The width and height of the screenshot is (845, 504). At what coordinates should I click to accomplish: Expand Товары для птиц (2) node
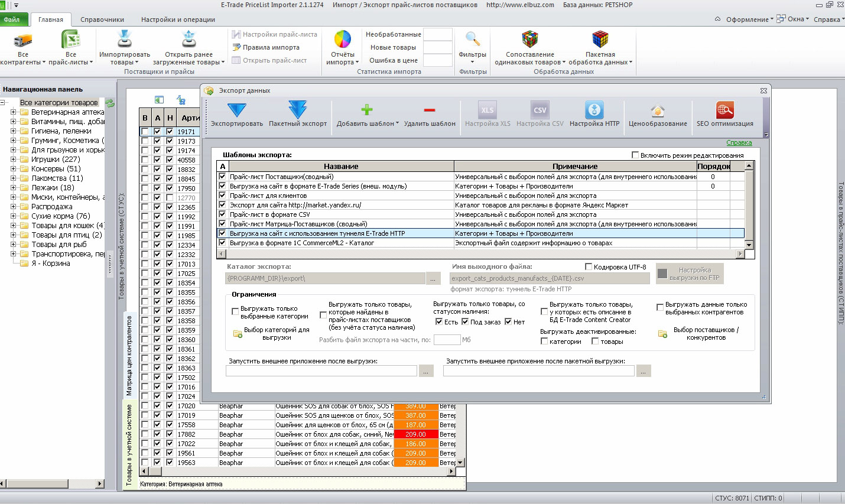pyautogui.click(x=13, y=235)
